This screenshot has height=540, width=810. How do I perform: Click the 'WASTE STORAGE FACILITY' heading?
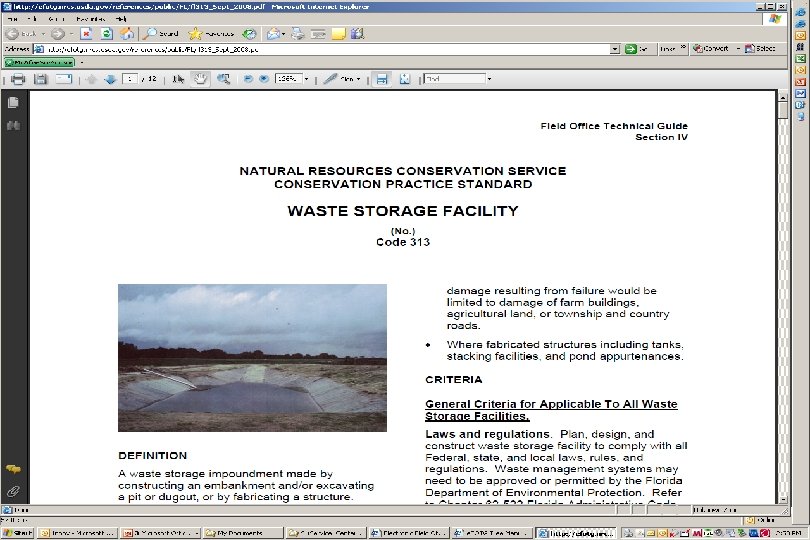tap(403, 211)
